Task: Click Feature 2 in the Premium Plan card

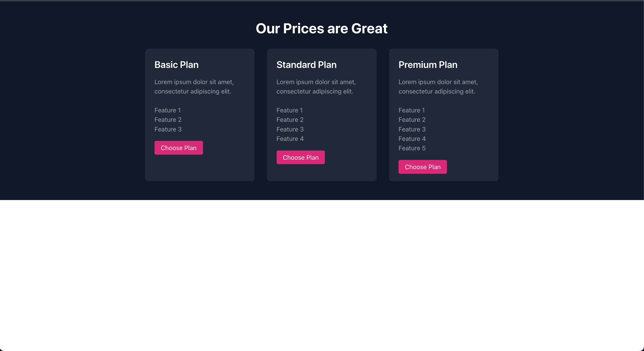Action: [x=412, y=120]
